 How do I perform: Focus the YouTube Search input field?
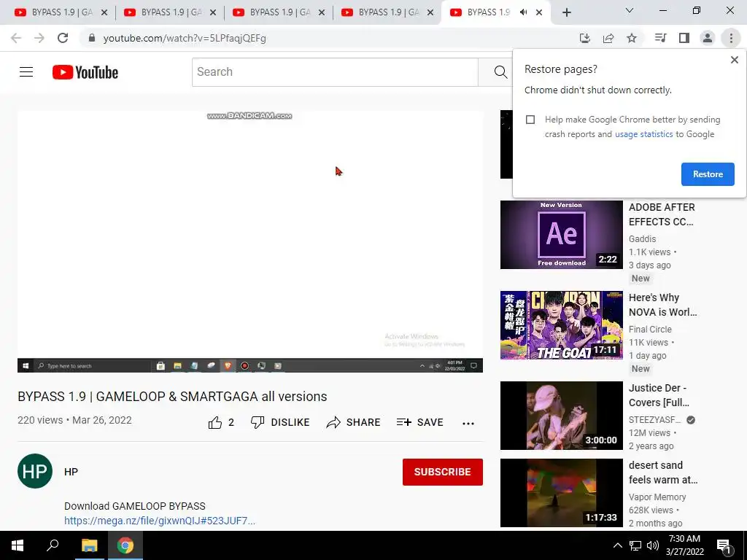click(335, 72)
